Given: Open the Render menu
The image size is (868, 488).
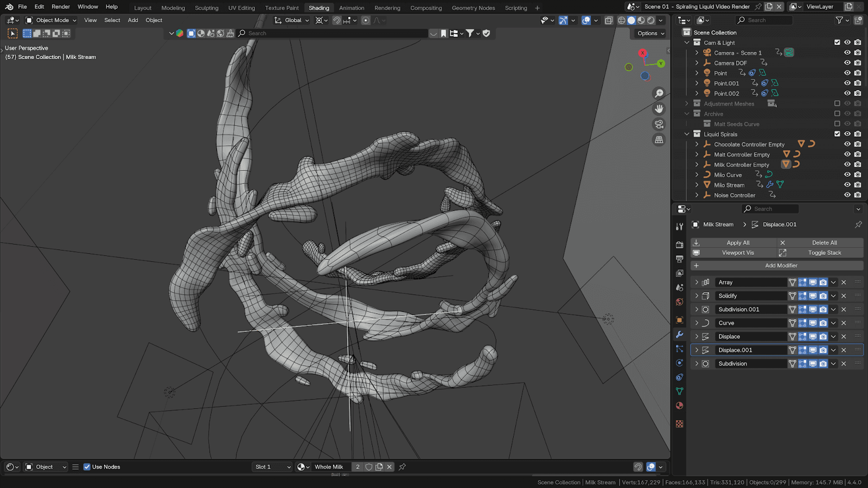Looking at the screenshot, I should tap(61, 7).
